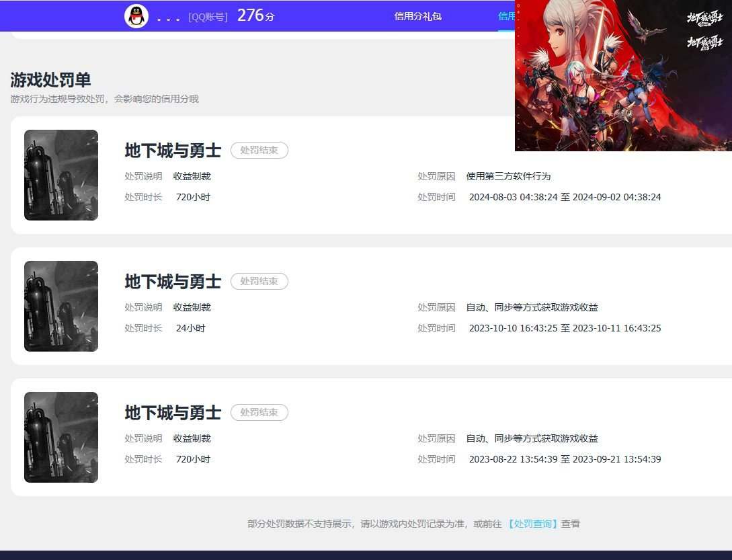Viewport: 732px width, 560px height.
Task: Click penalty time 2023-10-10 16:43:25 至 2023-10-11
Action: 565,328
